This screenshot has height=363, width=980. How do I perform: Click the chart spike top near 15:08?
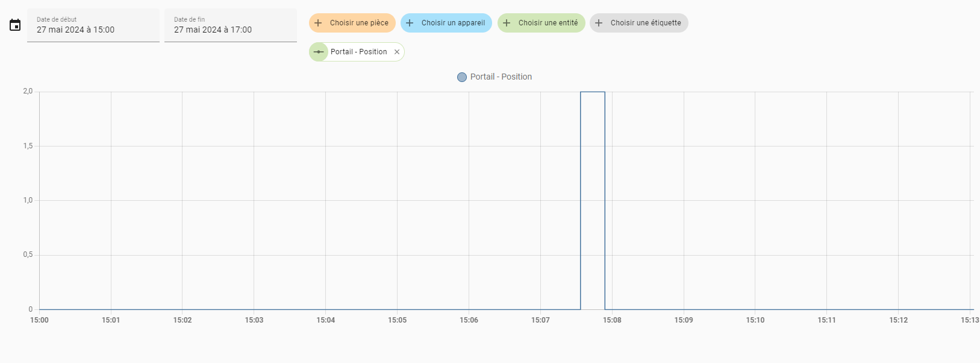pos(593,92)
